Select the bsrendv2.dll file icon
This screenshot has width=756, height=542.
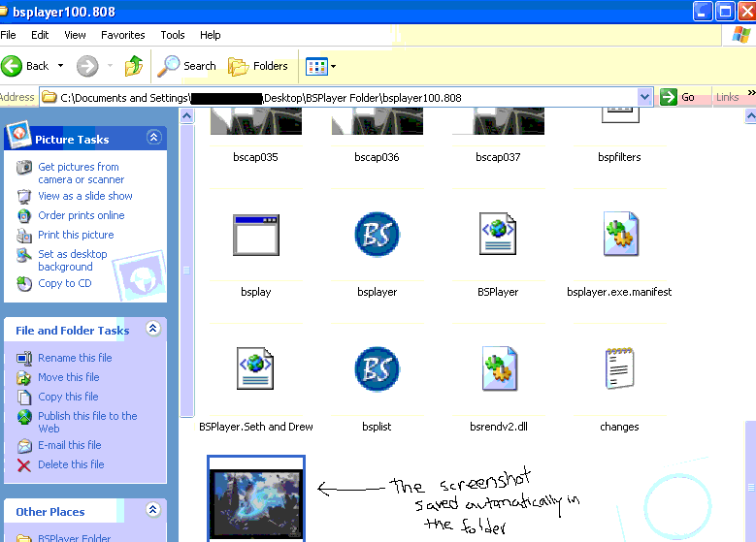pos(500,368)
